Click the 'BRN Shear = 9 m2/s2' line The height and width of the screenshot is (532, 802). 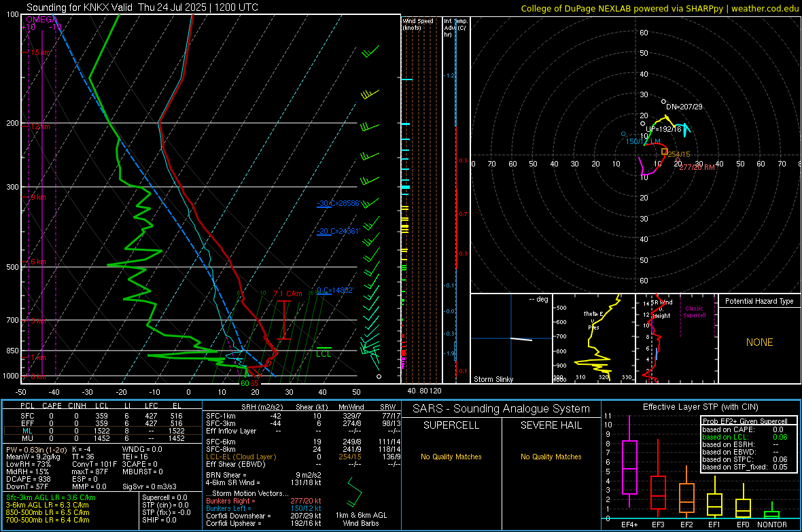pyautogui.click(x=264, y=475)
